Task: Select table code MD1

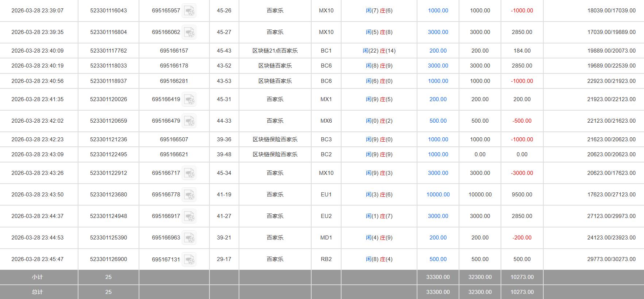Action: (x=326, y=238)
